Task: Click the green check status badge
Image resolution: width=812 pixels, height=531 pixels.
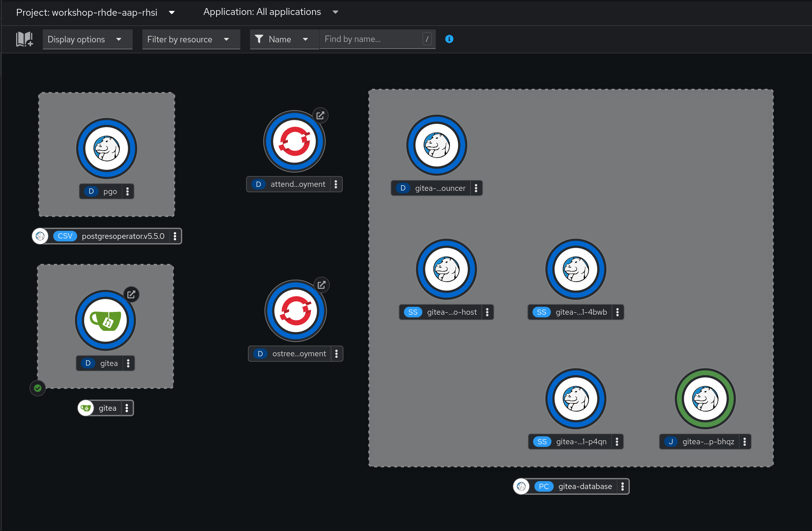Action: click(37, 388)
